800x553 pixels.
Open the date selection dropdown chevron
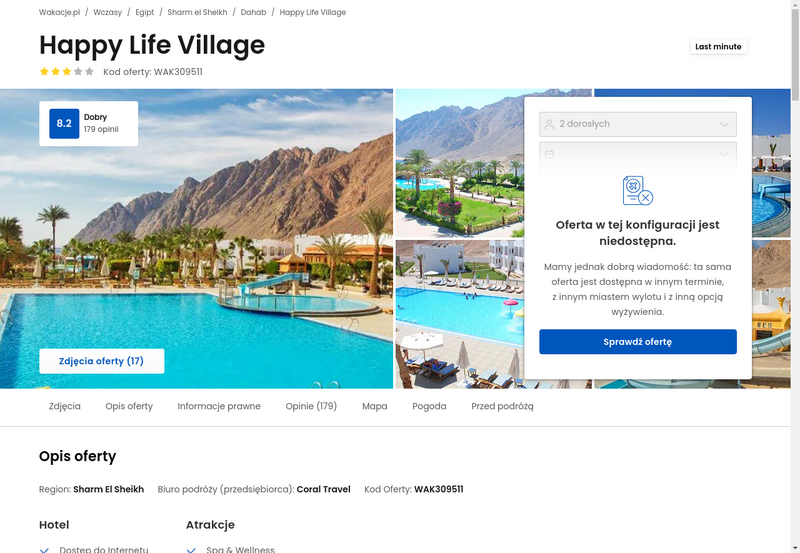724,154
